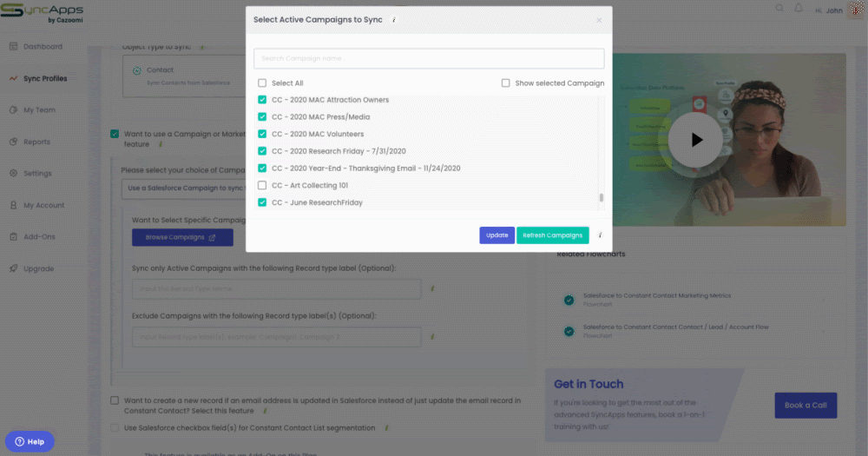Enable Show selected Campaign checkbox
The image size is (868, 456).
click(505, 83)
